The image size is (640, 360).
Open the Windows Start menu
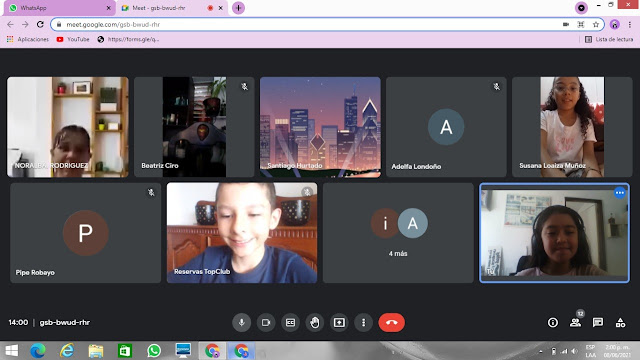pyautogui.click(x=11, y=351)
